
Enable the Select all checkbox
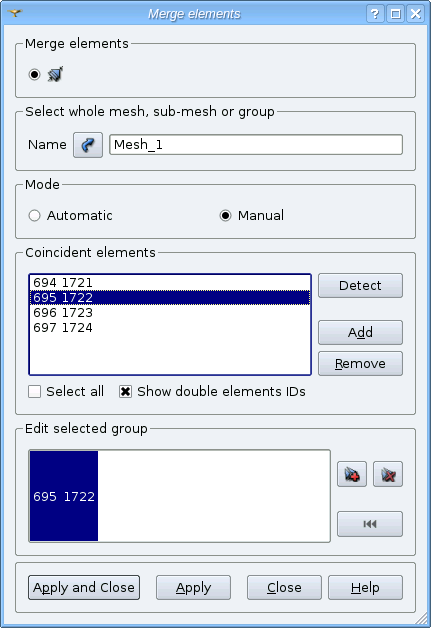[x=34, y=391]
